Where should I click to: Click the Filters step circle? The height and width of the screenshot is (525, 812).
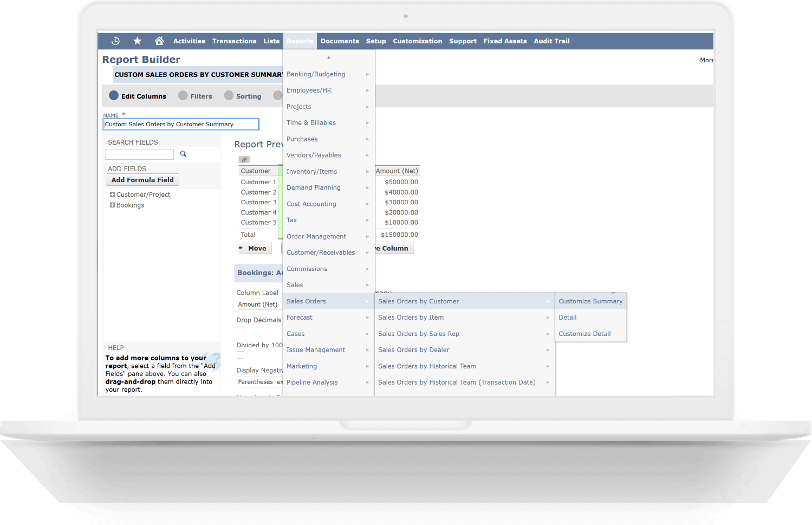click(x=183, y=95)
